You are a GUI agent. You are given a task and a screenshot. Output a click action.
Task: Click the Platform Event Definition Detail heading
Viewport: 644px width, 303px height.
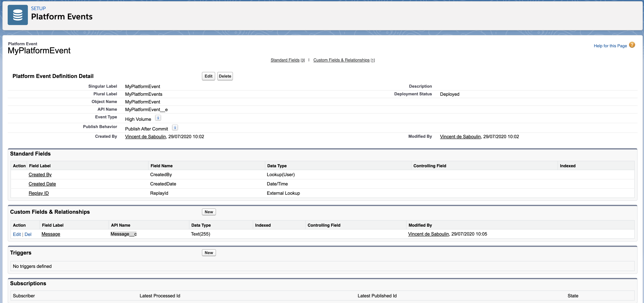coord(53,76)
